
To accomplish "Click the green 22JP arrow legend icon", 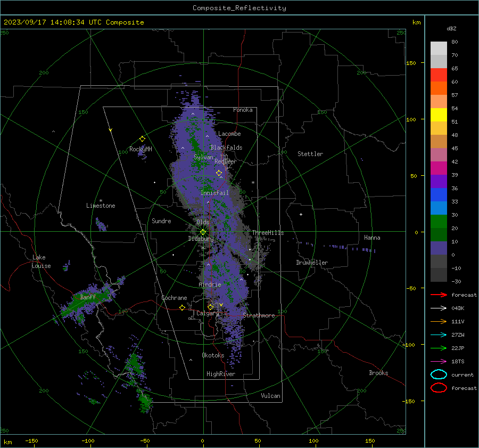I will (439, 348).
